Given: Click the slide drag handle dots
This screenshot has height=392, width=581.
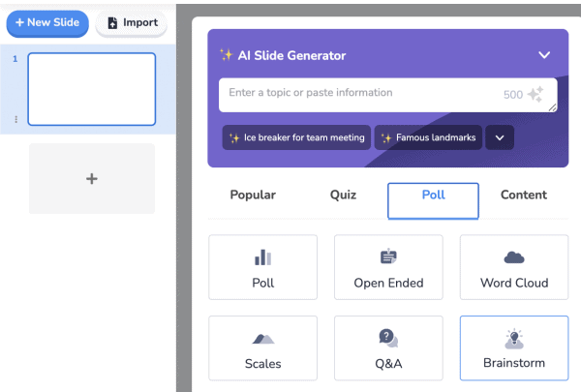Looking at the screenshot, I should pyautogui.click(x=15, y=119).
